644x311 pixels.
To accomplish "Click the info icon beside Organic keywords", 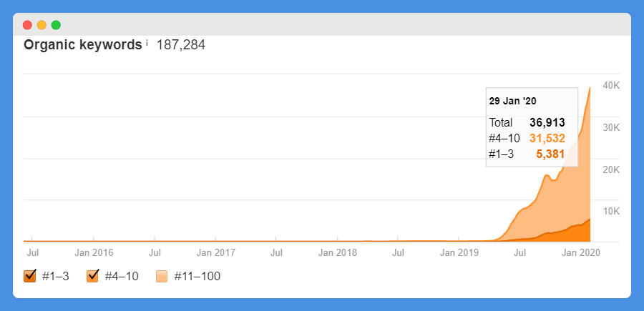I will tap(147, 43).
